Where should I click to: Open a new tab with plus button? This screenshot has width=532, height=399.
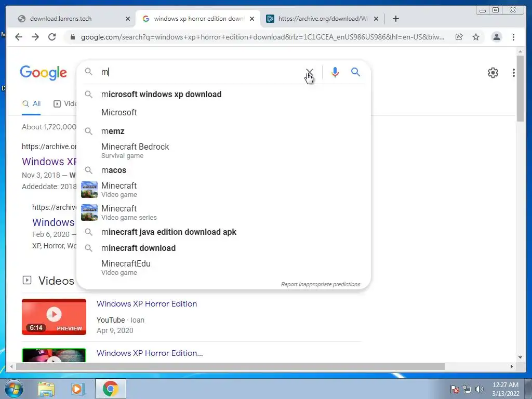(x=395, y=19)
